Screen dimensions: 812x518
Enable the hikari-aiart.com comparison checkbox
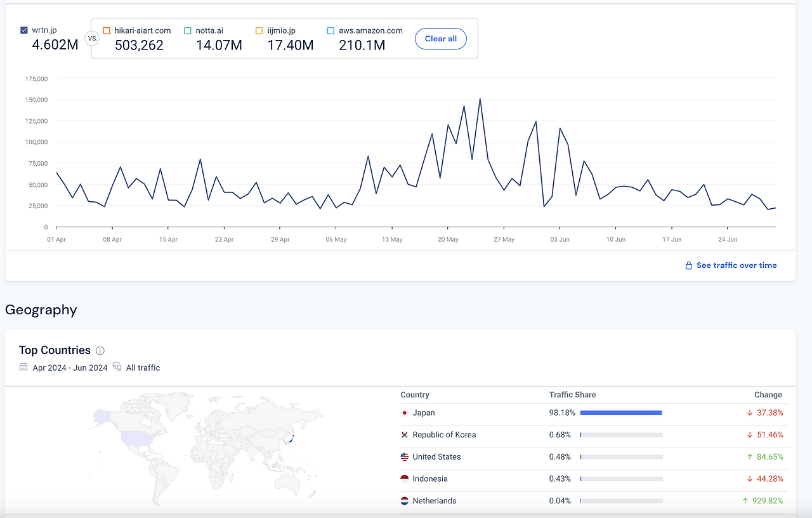[x=107, y=30]
